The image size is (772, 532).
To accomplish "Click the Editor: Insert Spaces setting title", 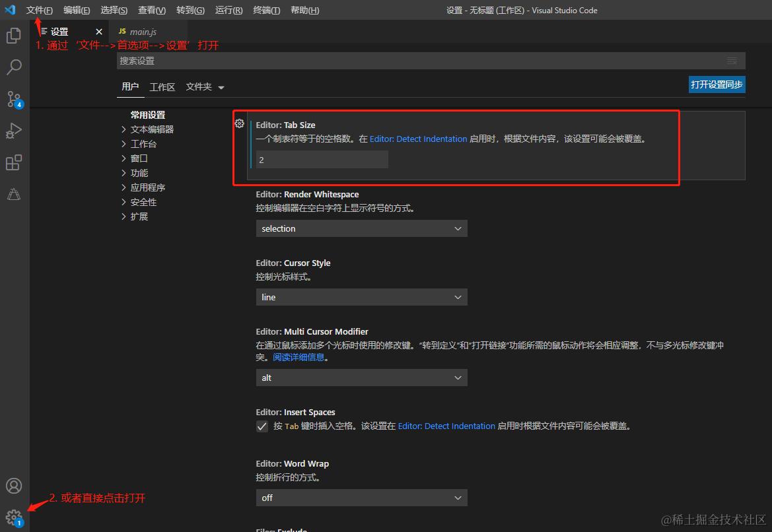I will pyautogui.click(x=295, y=413).
